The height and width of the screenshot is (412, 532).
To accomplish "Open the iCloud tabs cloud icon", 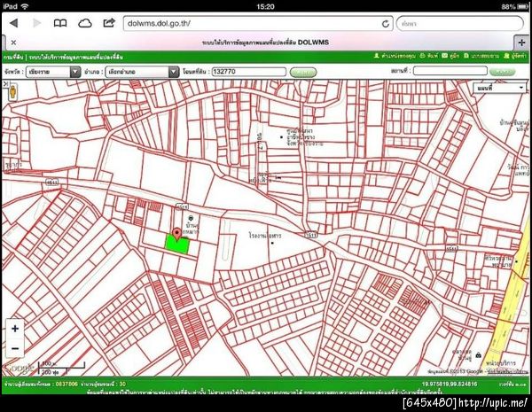I will [85, 23].
